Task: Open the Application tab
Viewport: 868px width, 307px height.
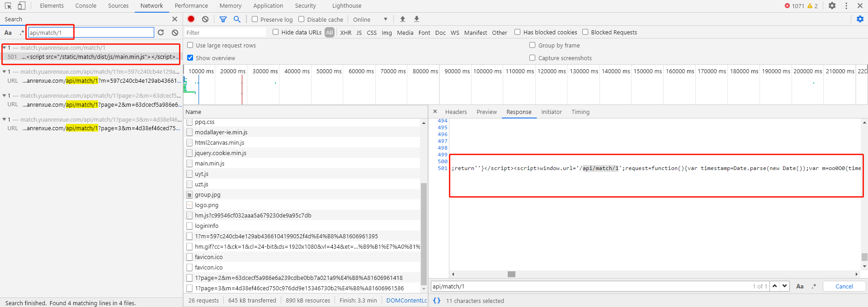Action: coord(268,6)
